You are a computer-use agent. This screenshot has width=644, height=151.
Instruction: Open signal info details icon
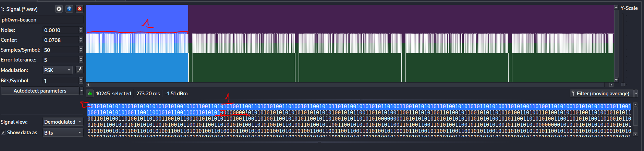pos(69,9)
